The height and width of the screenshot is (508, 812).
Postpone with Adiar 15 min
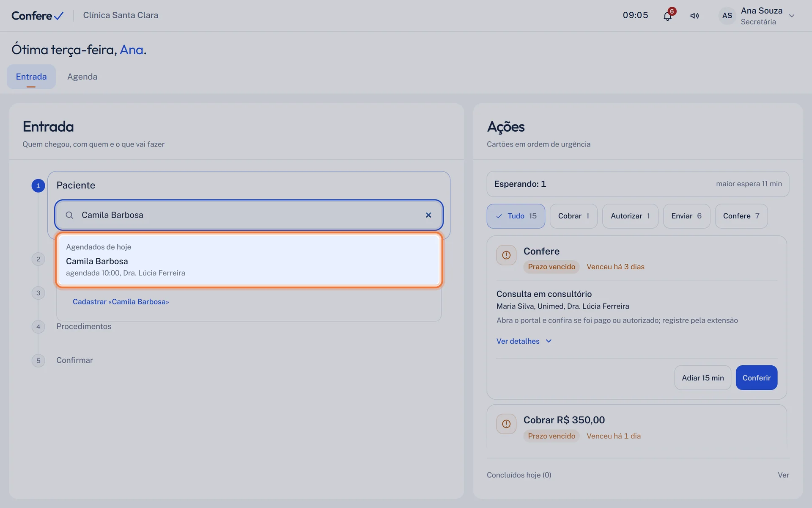(702, 378)
